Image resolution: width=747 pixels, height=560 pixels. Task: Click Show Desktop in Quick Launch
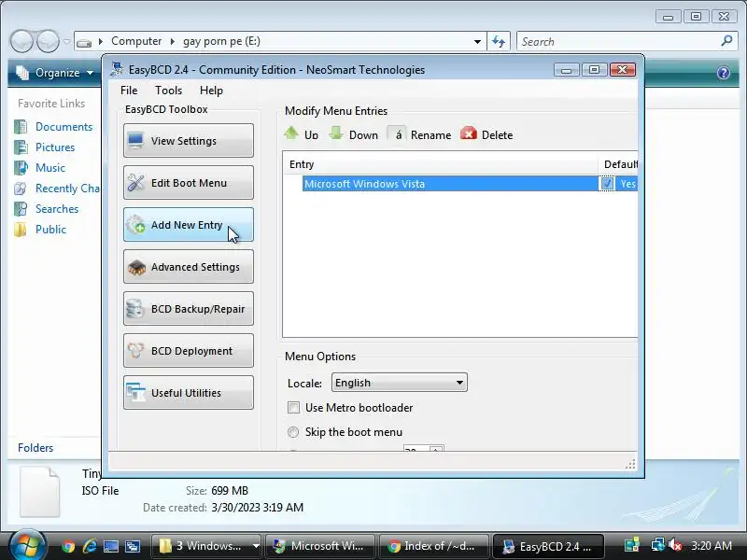tap(111, 546)
